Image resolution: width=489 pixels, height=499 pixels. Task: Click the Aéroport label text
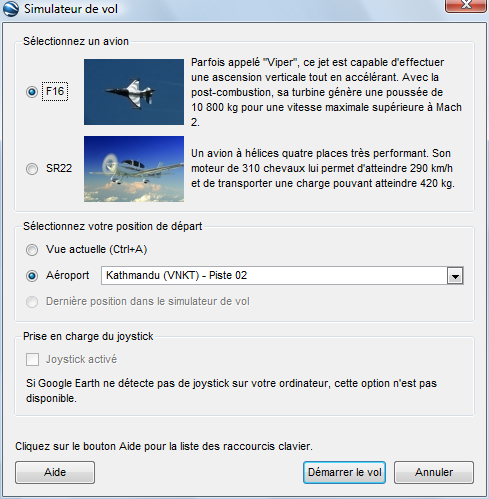click(68, 275)
